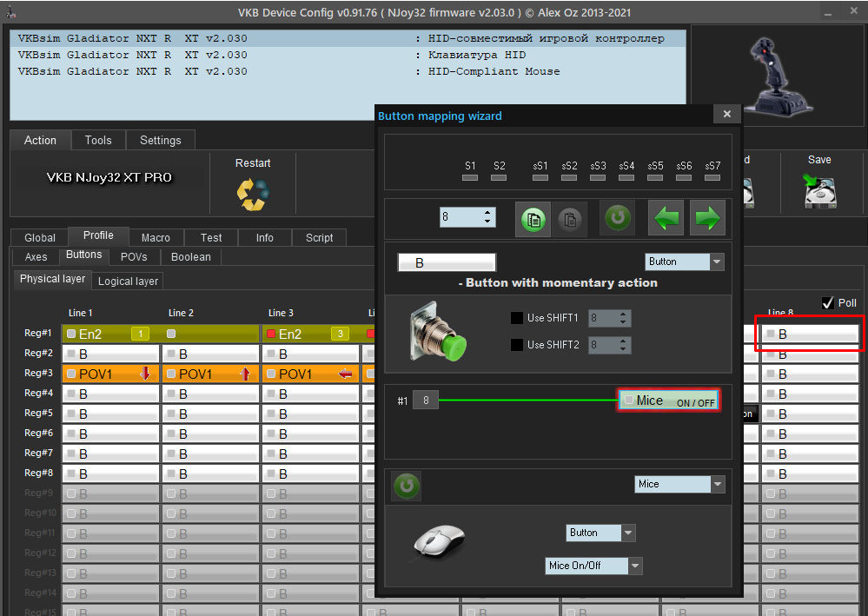The width and height of the screenshot is (868, 616).
Task: Select the Клавиатура HID device row
Action: coord(348,55)
